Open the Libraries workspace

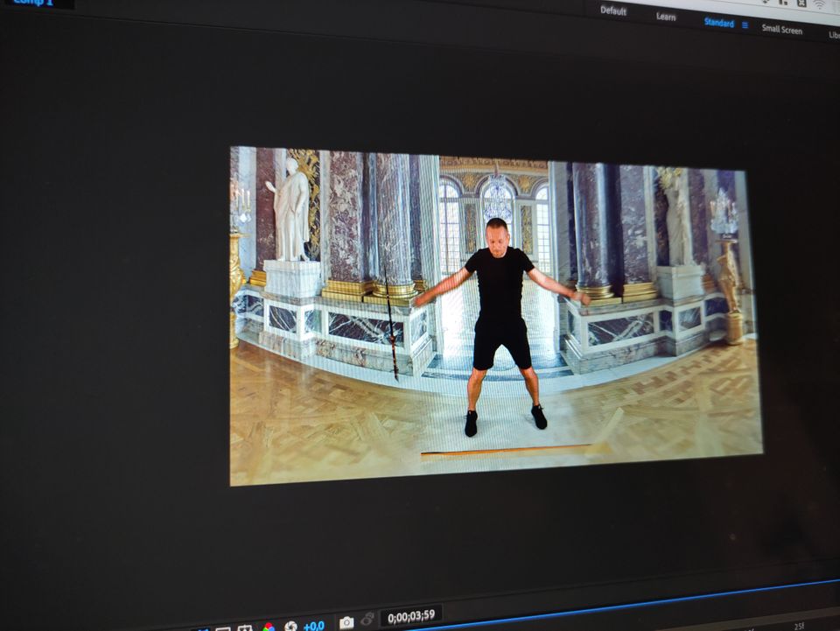(x=833, y=35)
